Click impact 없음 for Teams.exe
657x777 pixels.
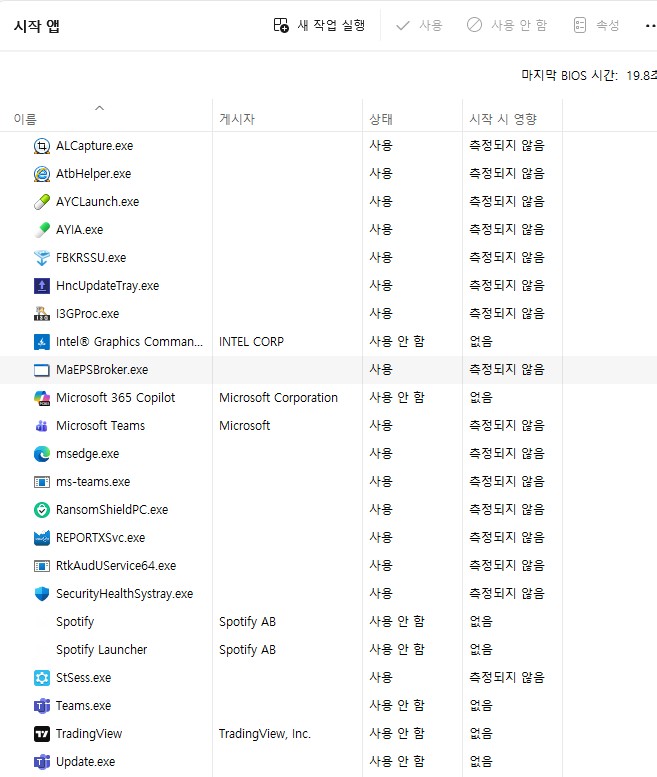481,706
